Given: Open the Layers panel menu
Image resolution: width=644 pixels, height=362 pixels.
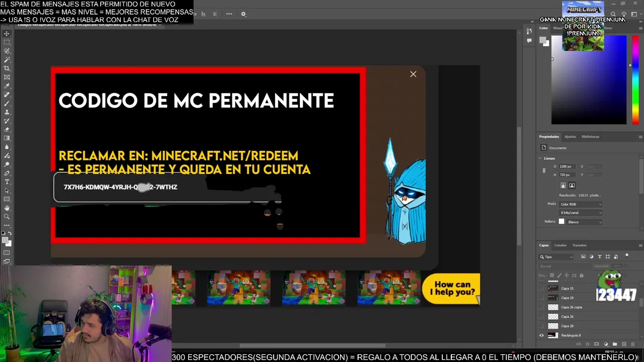Looking at the screenshot, I should 640,245.
